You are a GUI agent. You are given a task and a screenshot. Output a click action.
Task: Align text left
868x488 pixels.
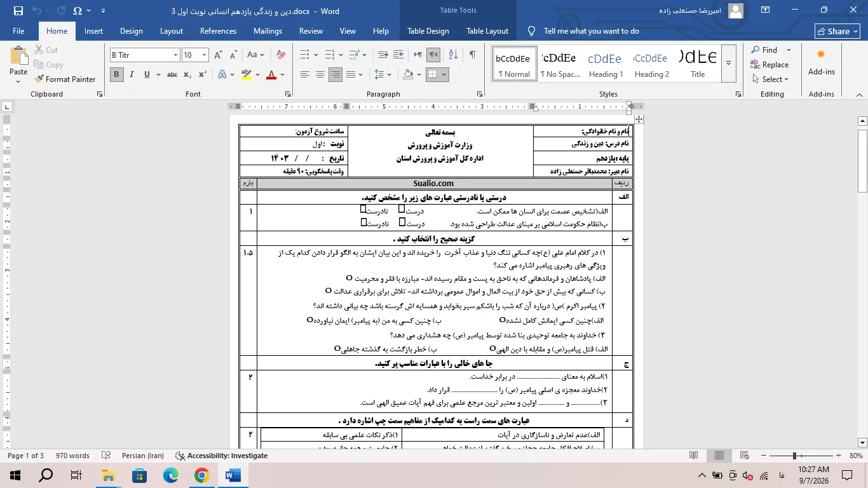(305, 74)
